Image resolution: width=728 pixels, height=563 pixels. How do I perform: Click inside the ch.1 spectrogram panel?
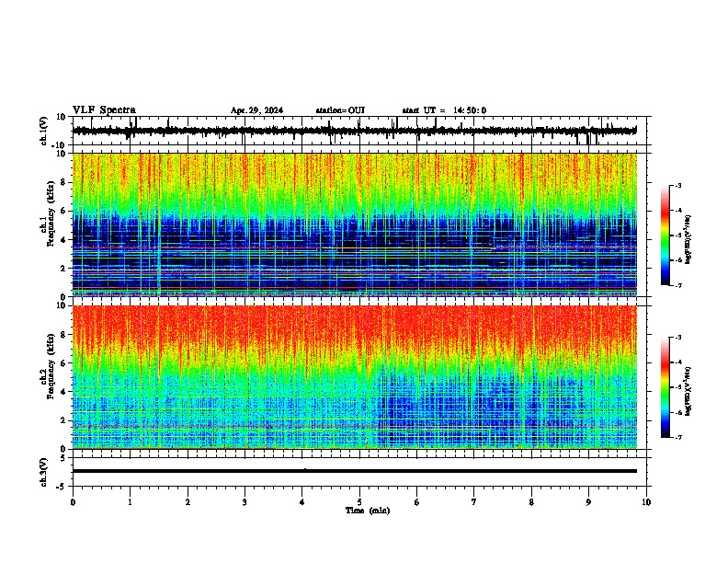click(x=354, y=224)
